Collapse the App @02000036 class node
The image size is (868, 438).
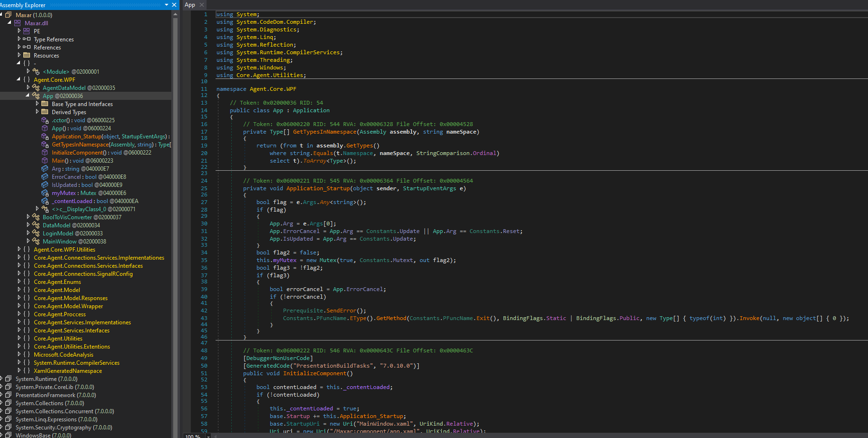pos(28,96)
